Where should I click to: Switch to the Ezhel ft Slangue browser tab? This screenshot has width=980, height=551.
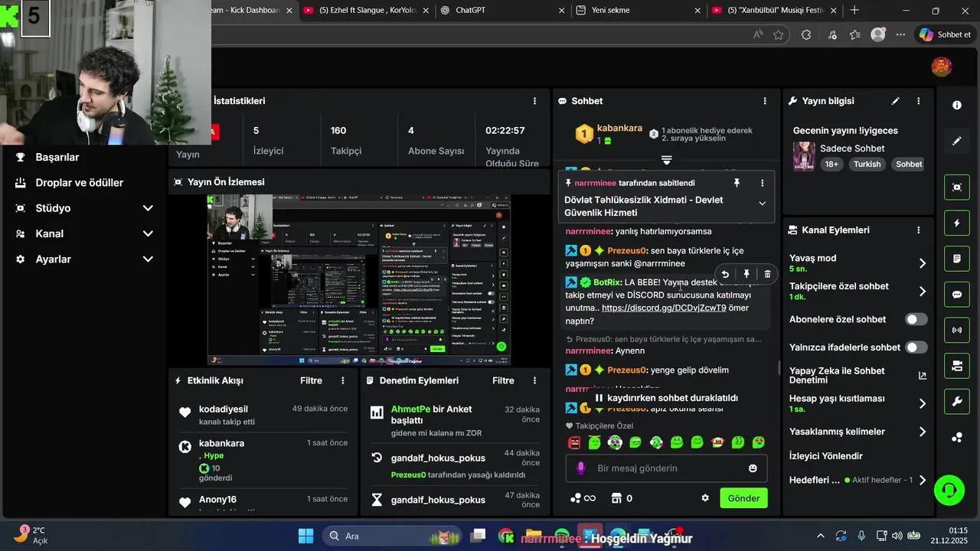pos(367,11)
